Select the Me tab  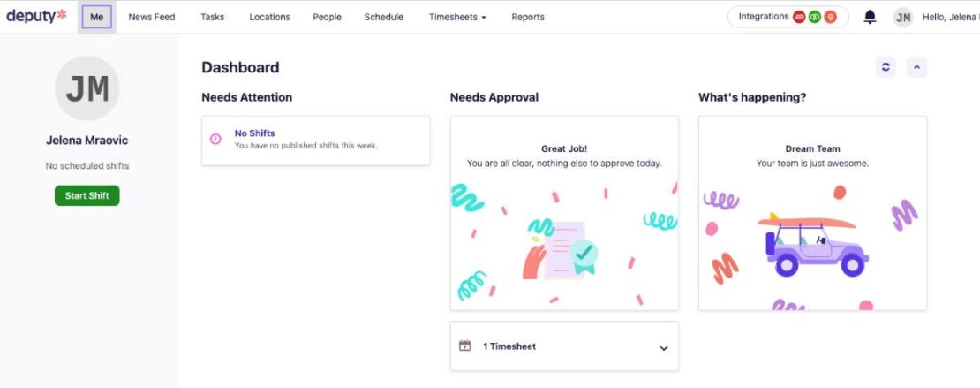tap(97, 17)
